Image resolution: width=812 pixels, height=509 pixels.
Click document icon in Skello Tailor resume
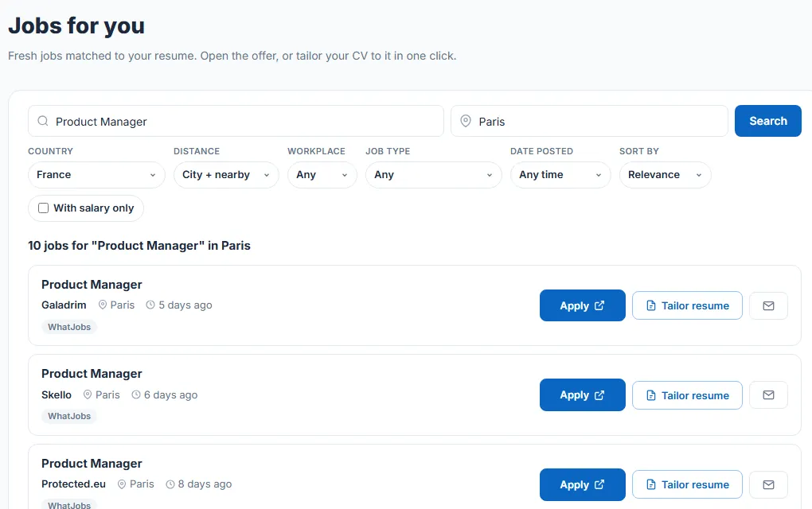point(651,395)
